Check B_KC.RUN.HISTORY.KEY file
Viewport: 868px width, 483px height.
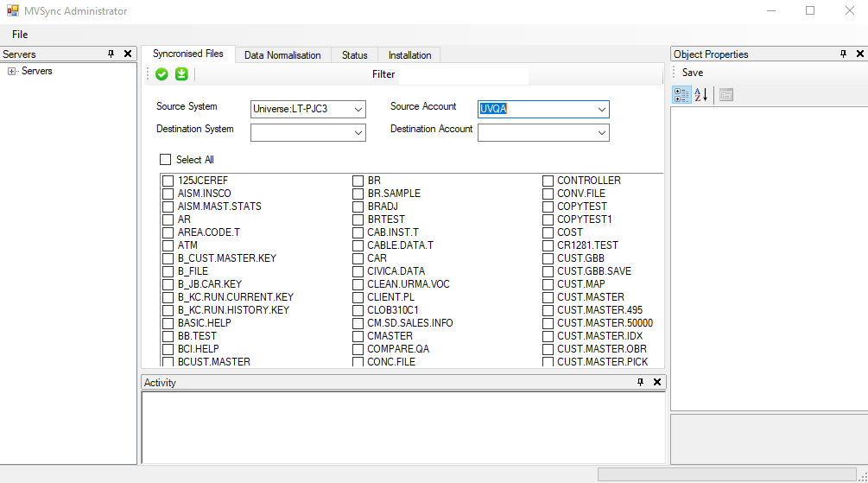point(168,309)
